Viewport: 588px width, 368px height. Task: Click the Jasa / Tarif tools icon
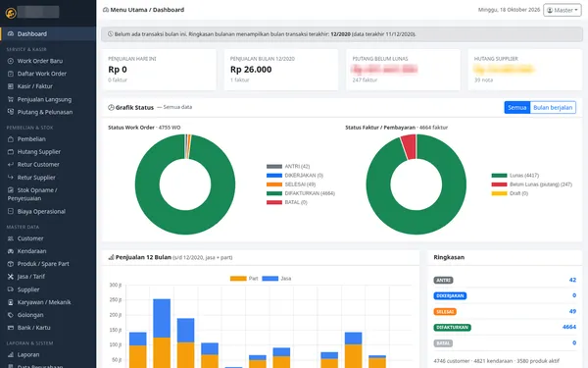(x=11, y=277)
